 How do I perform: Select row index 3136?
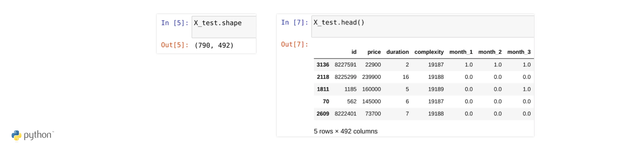[323, 65]
